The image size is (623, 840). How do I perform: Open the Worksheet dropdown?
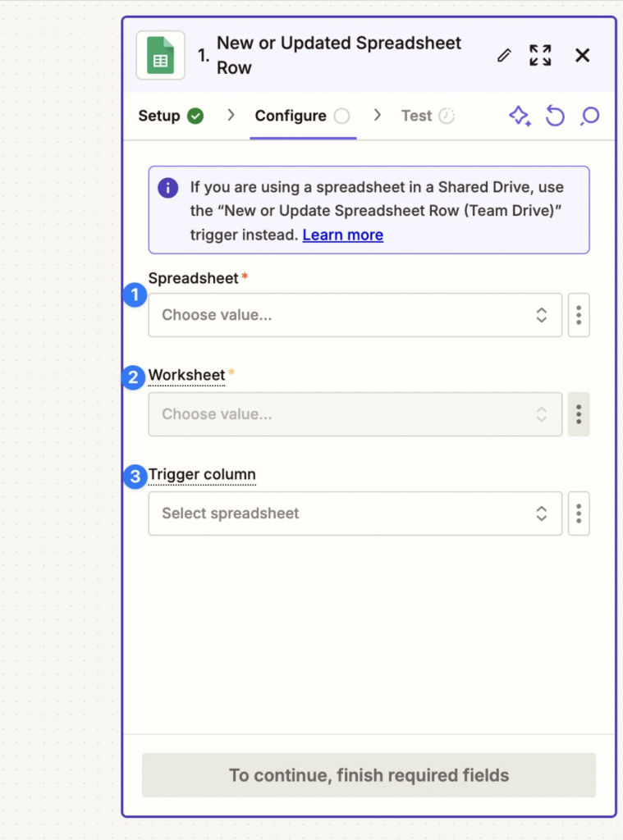coord(355,414)
